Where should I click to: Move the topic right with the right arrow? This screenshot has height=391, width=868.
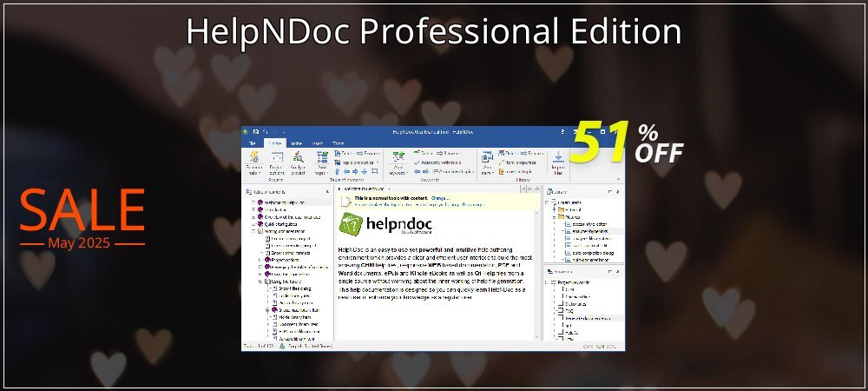pyautogui.click(x=356, y=171)
